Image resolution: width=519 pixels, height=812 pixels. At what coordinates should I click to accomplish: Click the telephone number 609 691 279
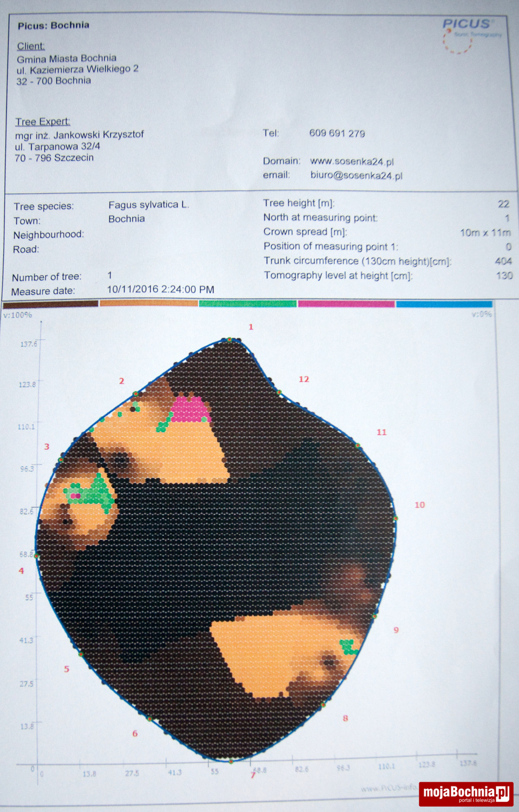[x=337, y=133]
